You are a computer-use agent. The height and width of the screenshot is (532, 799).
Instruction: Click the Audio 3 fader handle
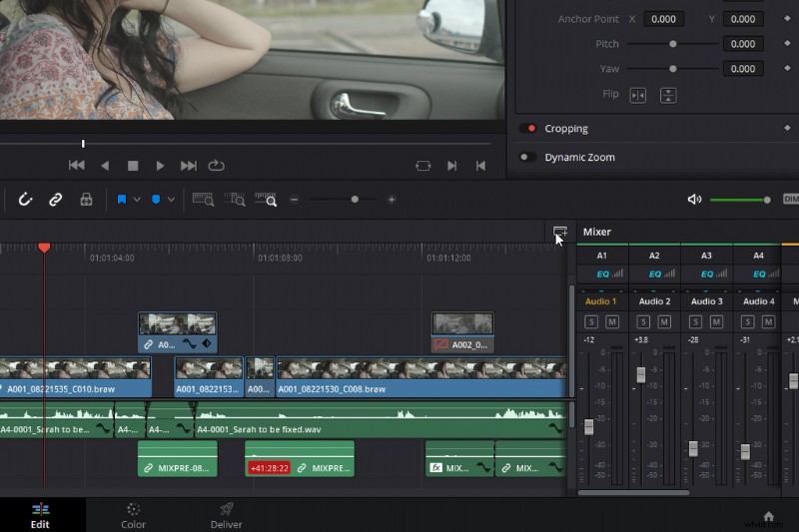693,448
